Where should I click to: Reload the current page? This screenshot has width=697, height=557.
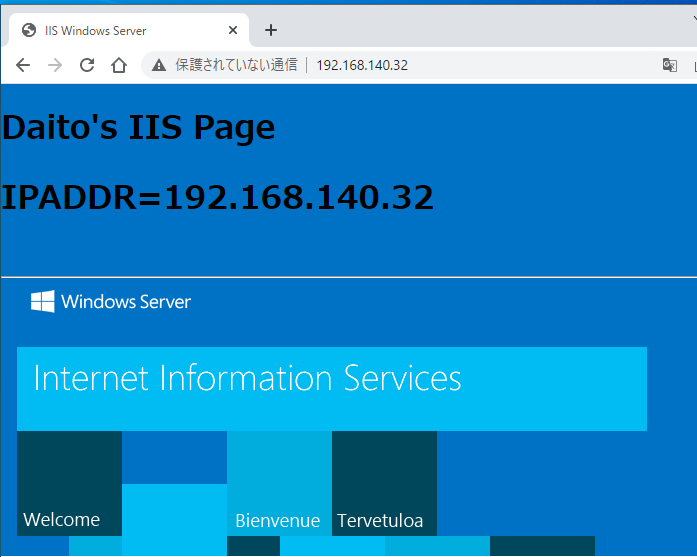(x=87, y=65)
